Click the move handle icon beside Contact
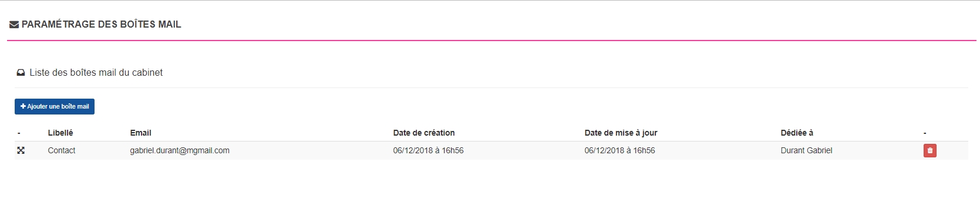 [x=21, y=151]
